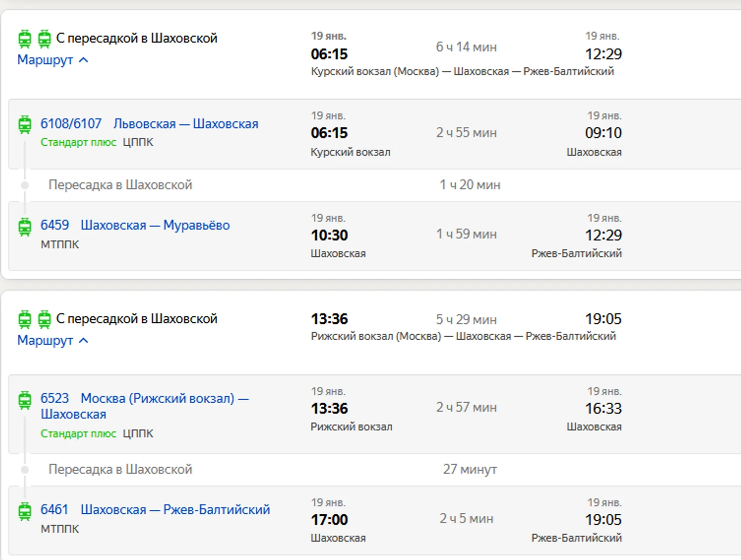
Task: Click the first Стандарт плюс label
Action: click(x=78, y=143)
